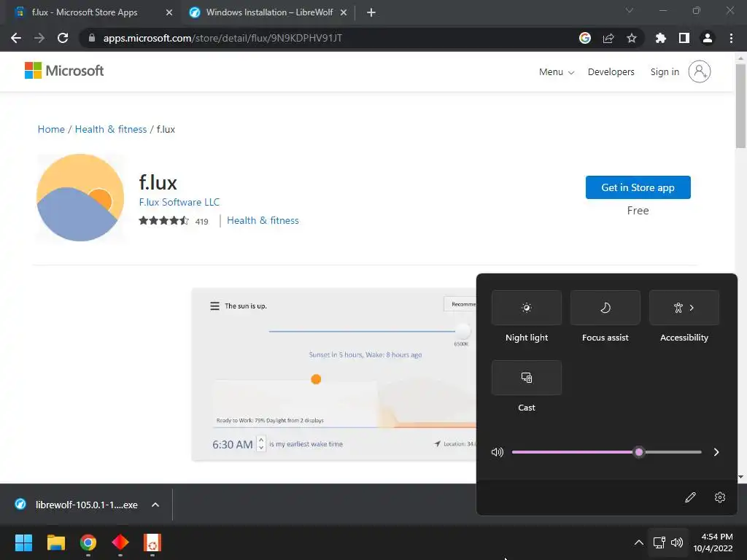This screenshot has width=747, height=560.
Task: Click the Microsoft logo
Action: pos(64,71)
